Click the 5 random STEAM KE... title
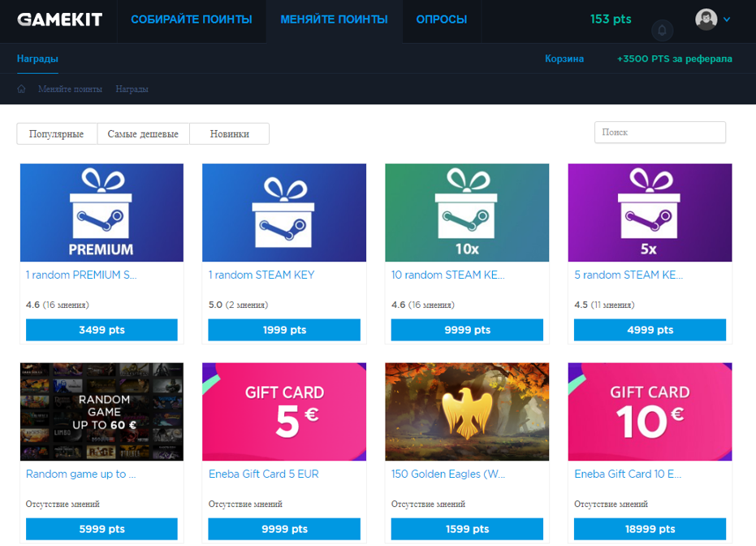Image resolution: width=756 pixels, height=546 pixels. [629, 275]
